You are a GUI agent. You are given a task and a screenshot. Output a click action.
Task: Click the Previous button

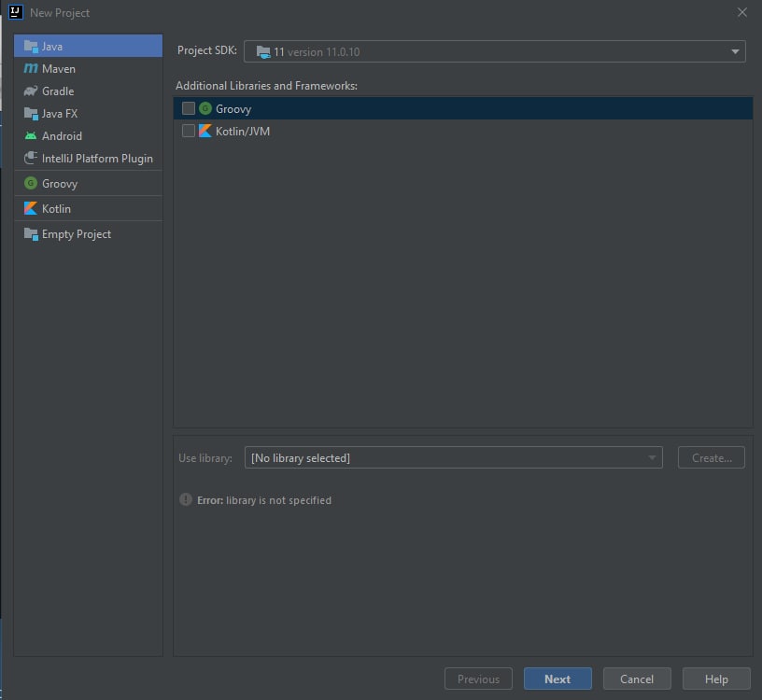click(478, 679)
